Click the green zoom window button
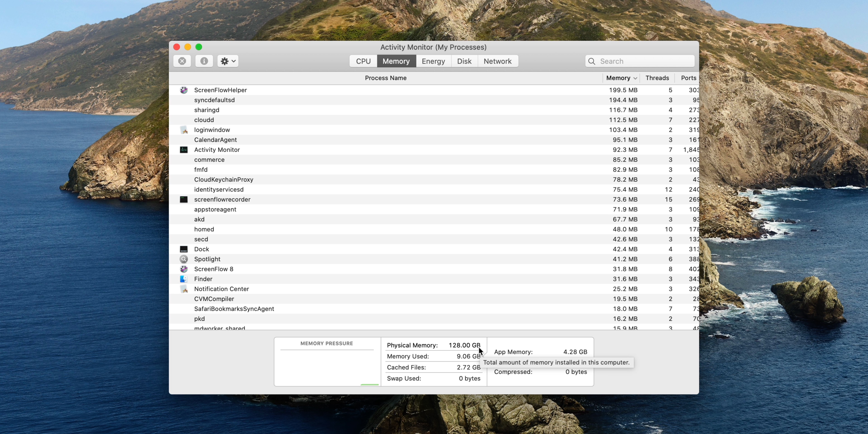868x434 pixels. 199,47
